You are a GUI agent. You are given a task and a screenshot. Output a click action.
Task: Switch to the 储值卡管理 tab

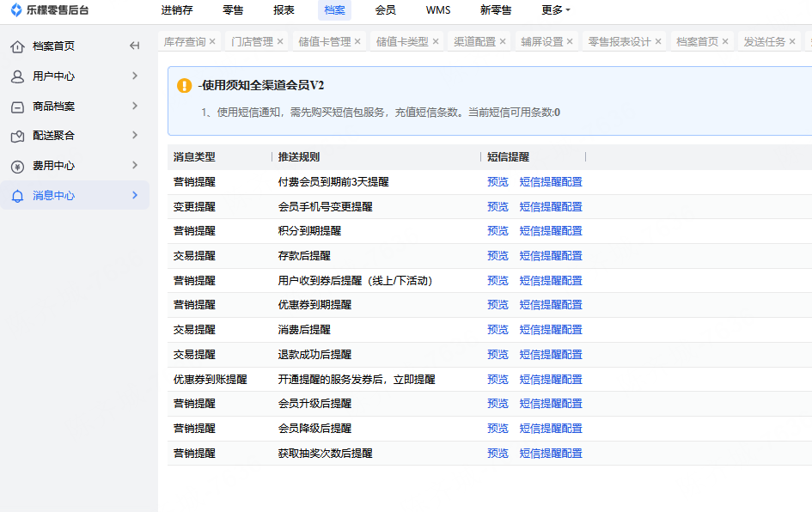(324, 41)
